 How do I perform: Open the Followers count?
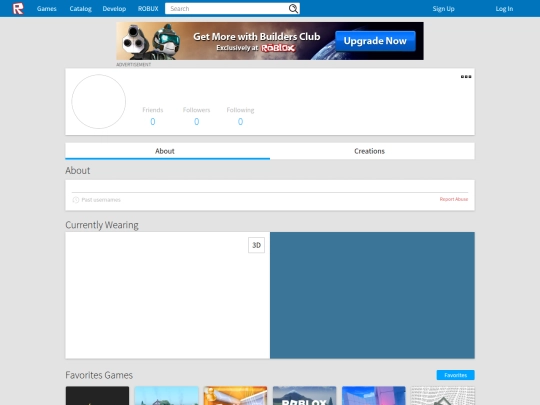196,122
